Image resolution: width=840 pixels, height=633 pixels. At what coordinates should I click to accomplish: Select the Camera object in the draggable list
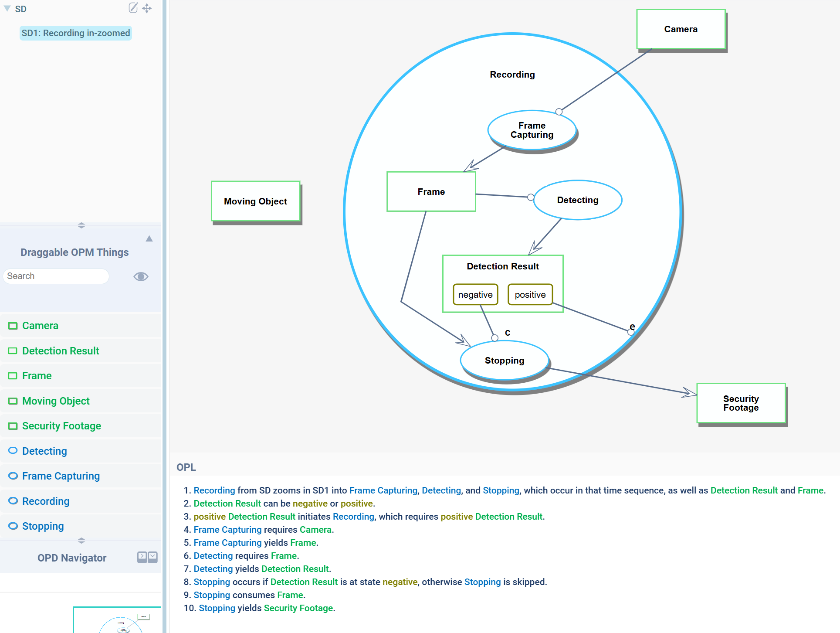pos(40,326)
